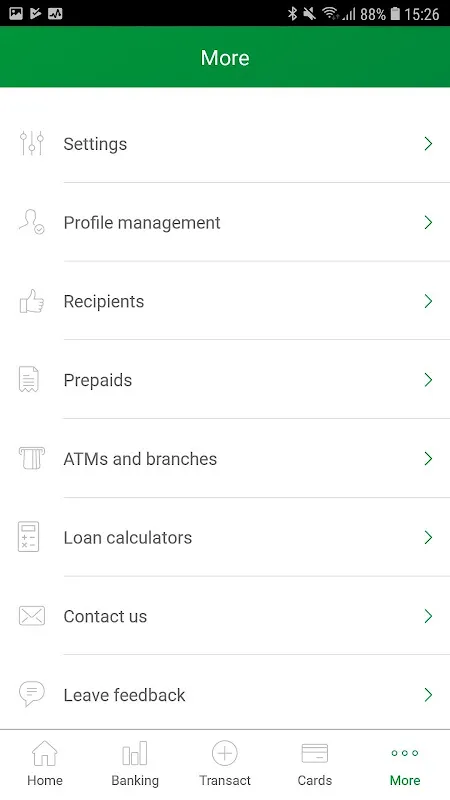
Task: Open Profile management via its right chevron
Action: pos(428,222)
